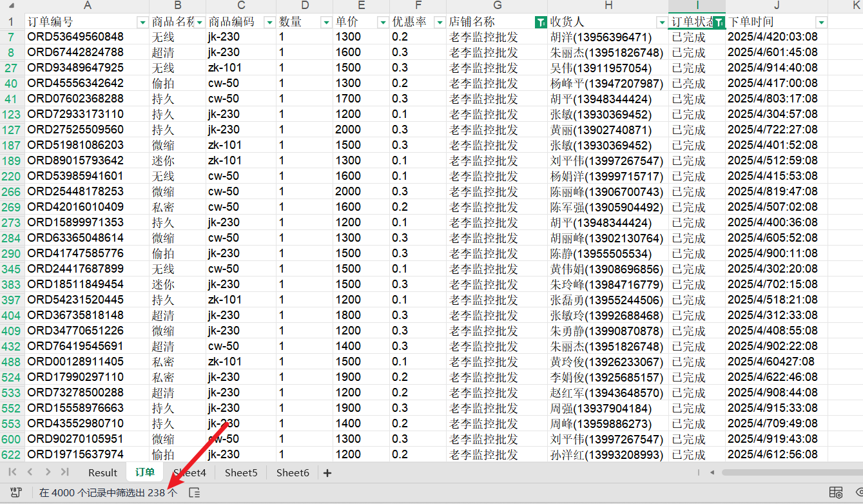Open filter dropdown for 订单编号 column
863x504 pixels.
click(x=142, y=22)
